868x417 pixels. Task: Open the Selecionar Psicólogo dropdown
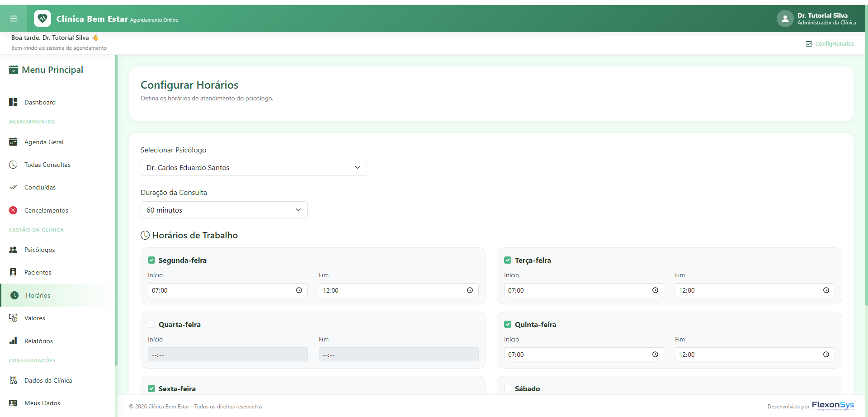click(x=254, y=167)
